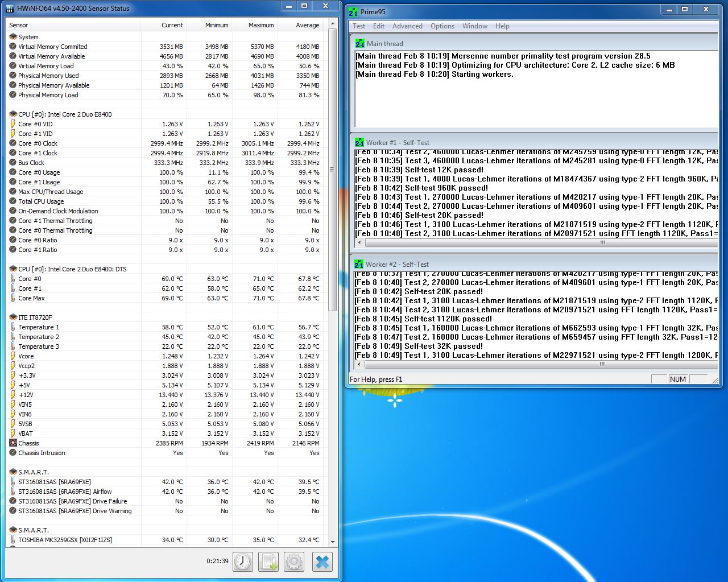This screenshot has height=582, width=728.
Task: Click Worker #1 'Self-test 960K passed!' line
Action: point(421,188)
